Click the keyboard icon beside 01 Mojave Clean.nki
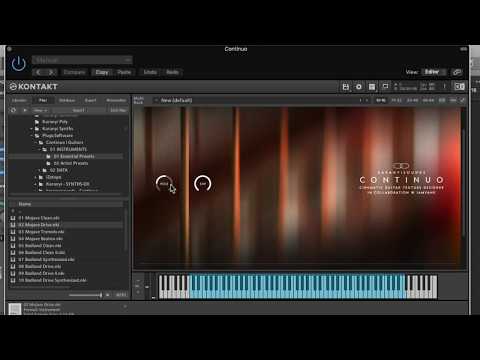 point(13,218)
